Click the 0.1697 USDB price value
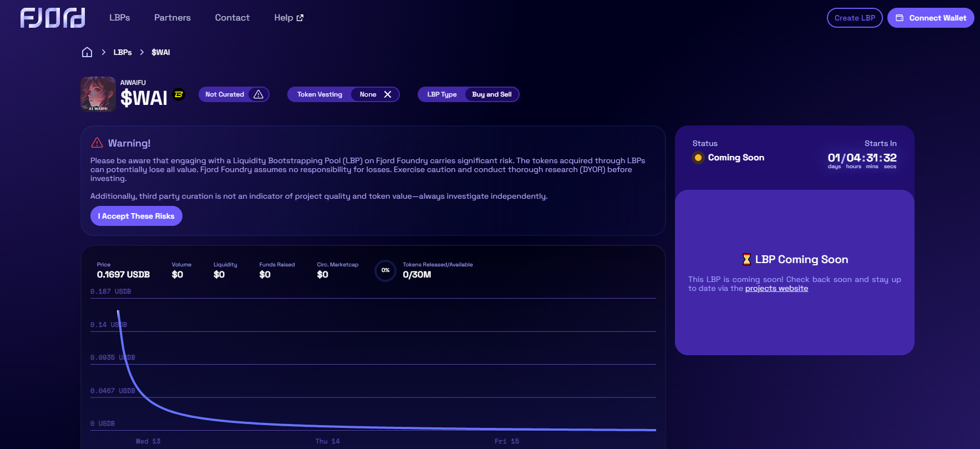 123,275
